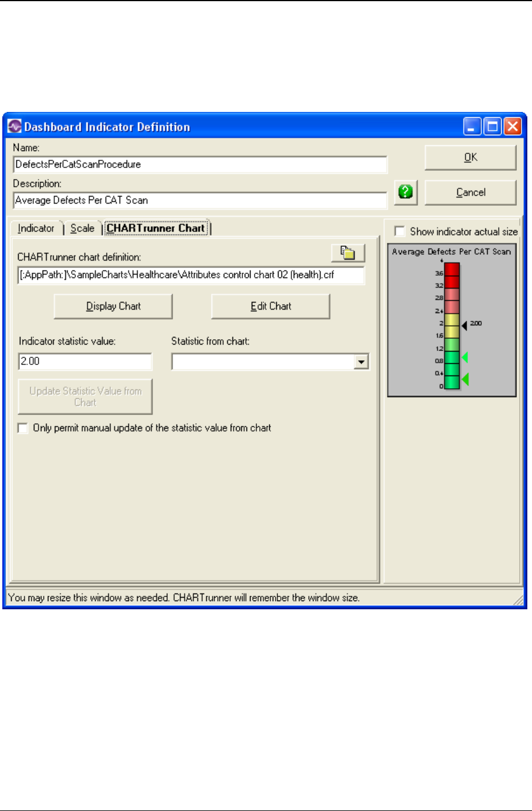Toggle Only permit manual update checkbox
This screenshot has height=811, width=532.
(x=23, y=428)
